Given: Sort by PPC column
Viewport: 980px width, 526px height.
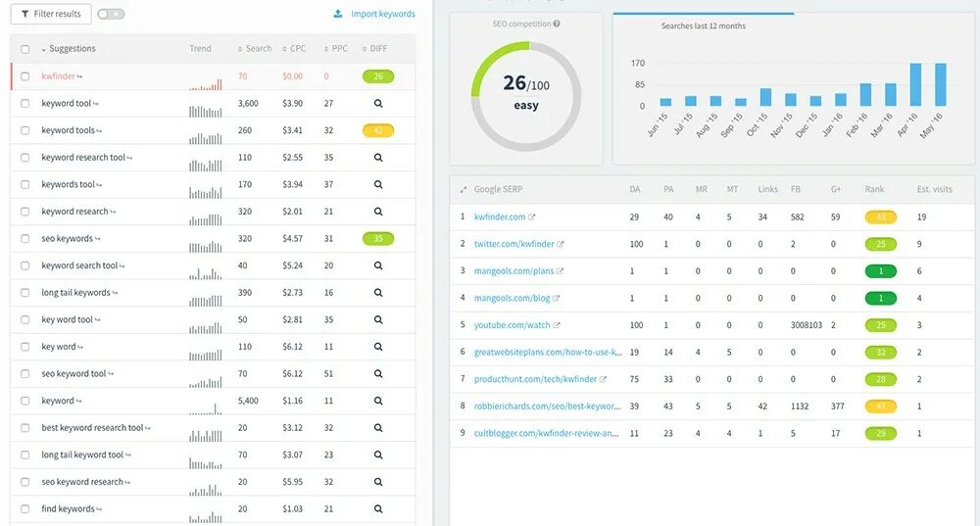Looking at the screenshot, I should pyautogui.click(x=335, y=49).
